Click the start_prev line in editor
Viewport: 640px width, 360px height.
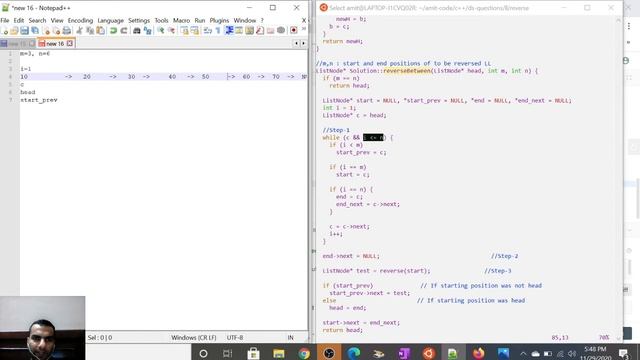pos(39,100)
